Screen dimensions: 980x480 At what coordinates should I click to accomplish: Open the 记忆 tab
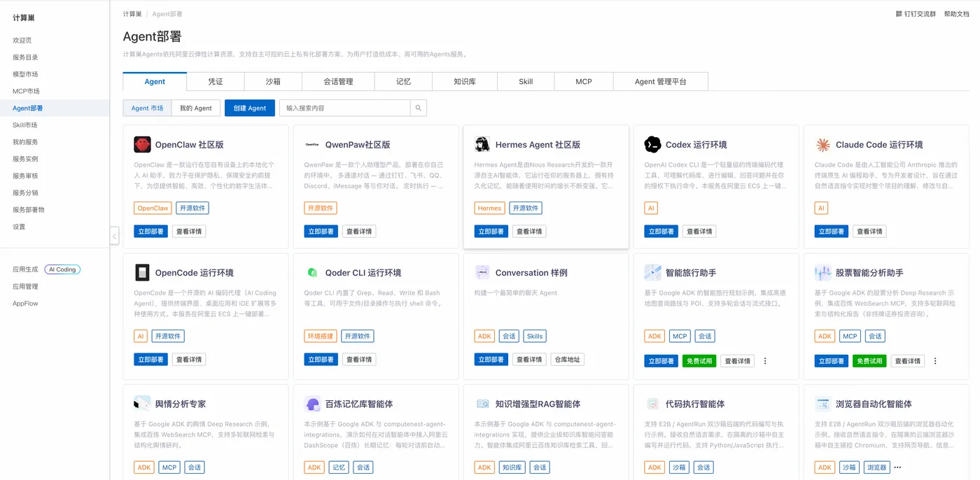pyautogui.click(x=404, y=82)
